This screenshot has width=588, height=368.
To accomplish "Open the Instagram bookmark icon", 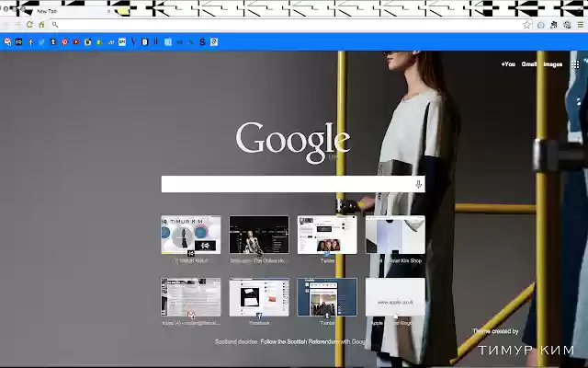I will click(88, 42).
